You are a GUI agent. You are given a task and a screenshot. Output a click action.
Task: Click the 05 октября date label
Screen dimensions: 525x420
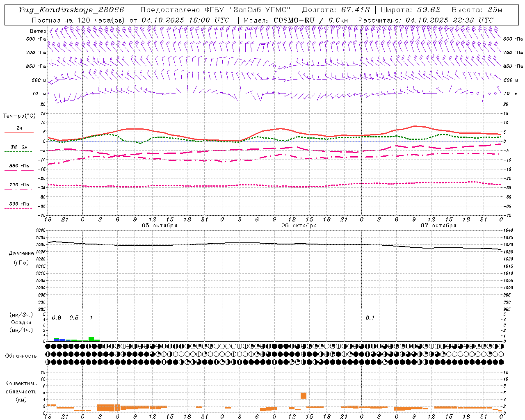(x=160, y=225)
